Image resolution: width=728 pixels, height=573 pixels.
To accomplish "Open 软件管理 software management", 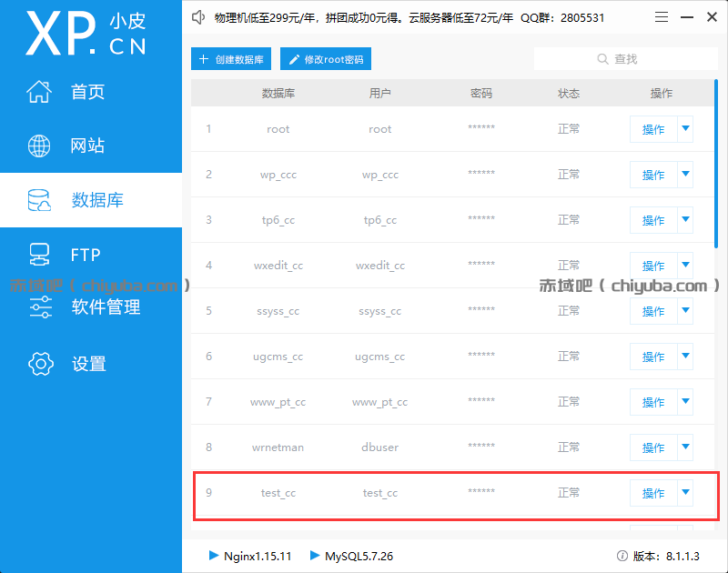I will pyautogui.click(x=106, y=307).
